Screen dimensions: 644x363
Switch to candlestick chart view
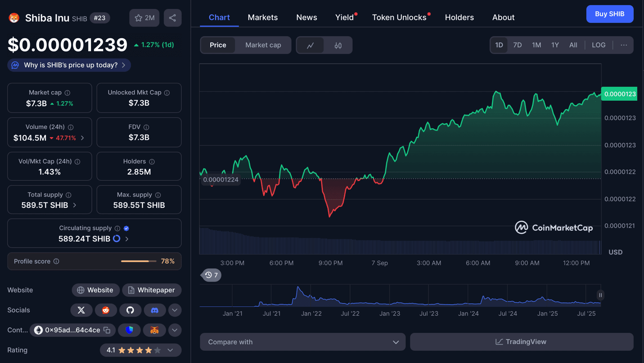tap(338, 45)
